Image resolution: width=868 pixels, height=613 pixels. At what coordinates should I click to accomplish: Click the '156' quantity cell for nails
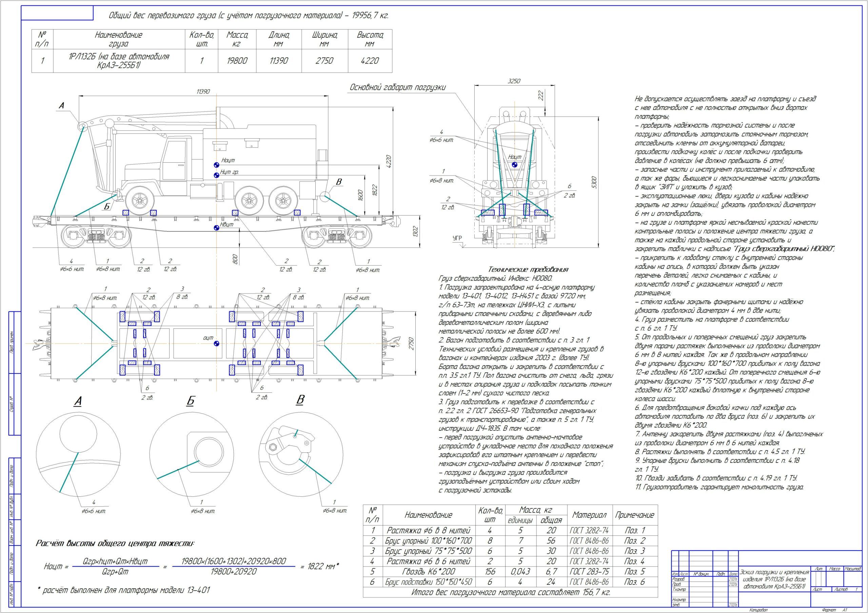(490, 572)
